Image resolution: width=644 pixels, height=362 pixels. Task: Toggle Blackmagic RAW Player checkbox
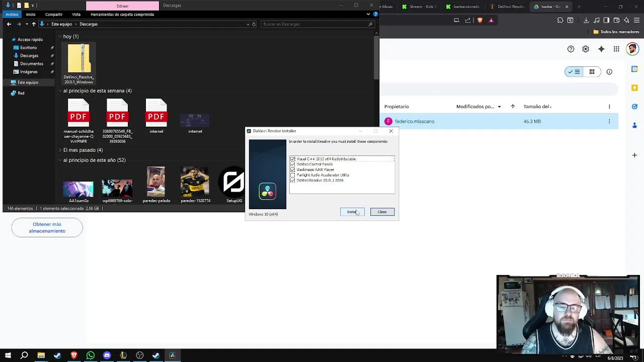tap(293, 170)
